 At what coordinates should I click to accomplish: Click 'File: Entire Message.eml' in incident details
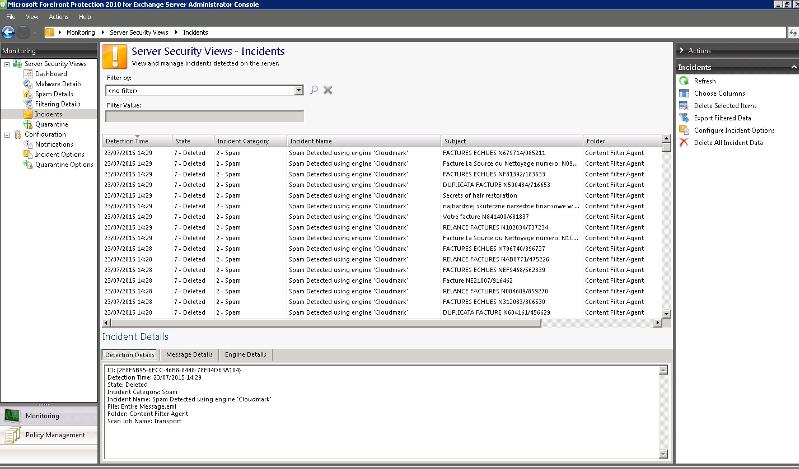click(x=142, y=407)
